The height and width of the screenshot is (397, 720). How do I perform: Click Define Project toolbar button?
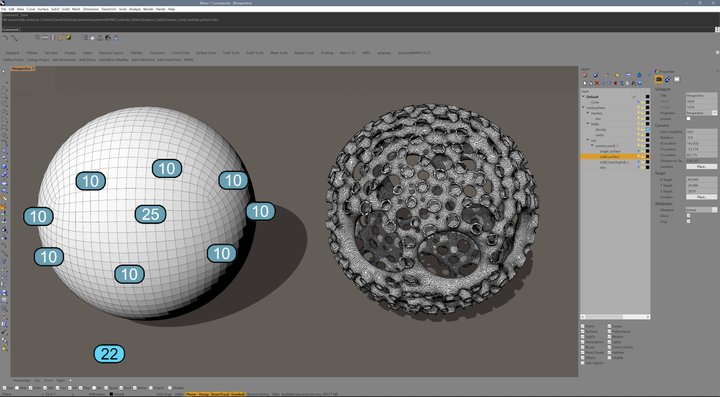click(x=13, y=60)
